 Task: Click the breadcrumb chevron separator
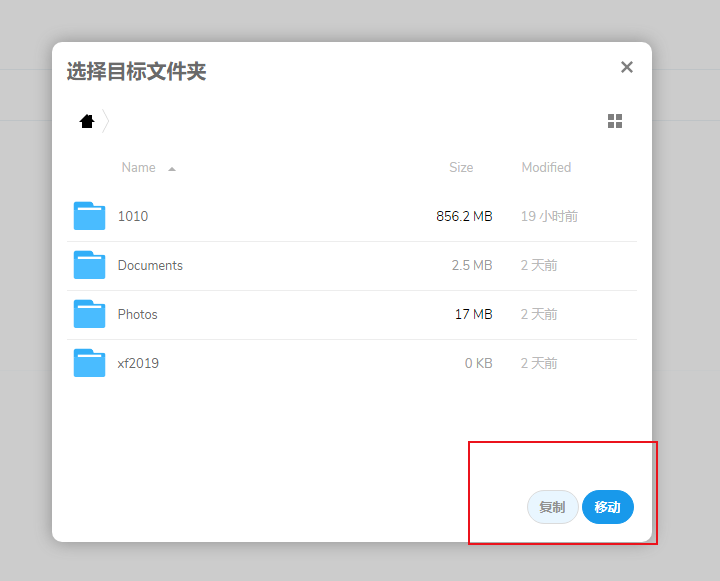tap(106, 121)
